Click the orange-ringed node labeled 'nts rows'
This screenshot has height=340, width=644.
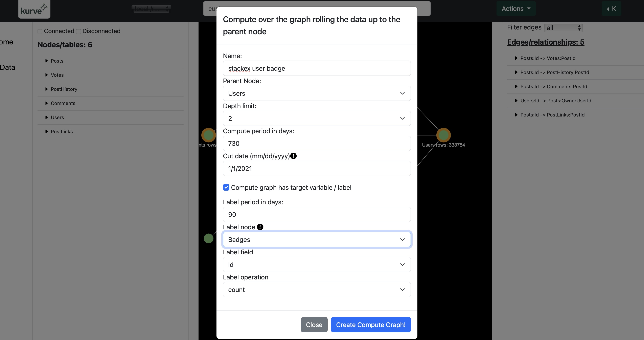coord(209,135)
